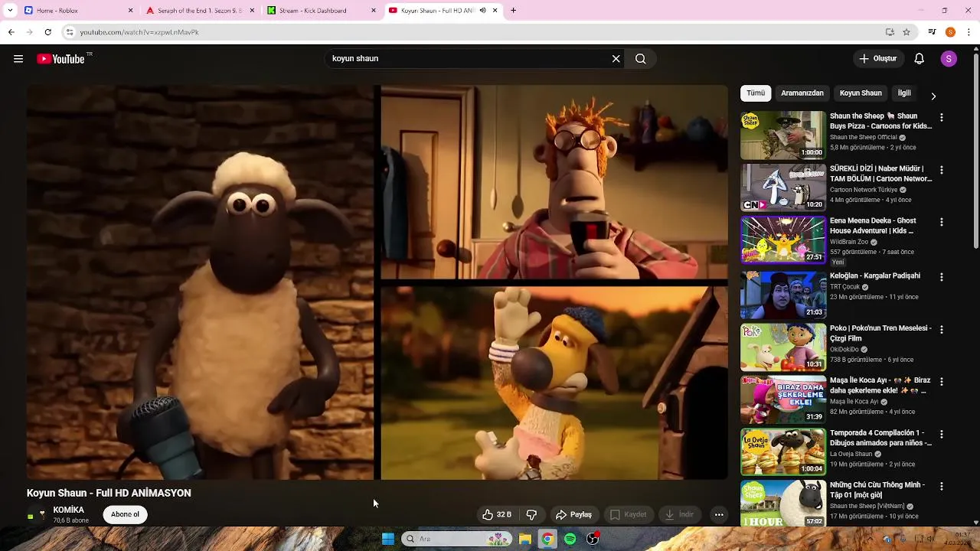Go back in browser
This screenshot has height=551, width=980.
point(11,32)
